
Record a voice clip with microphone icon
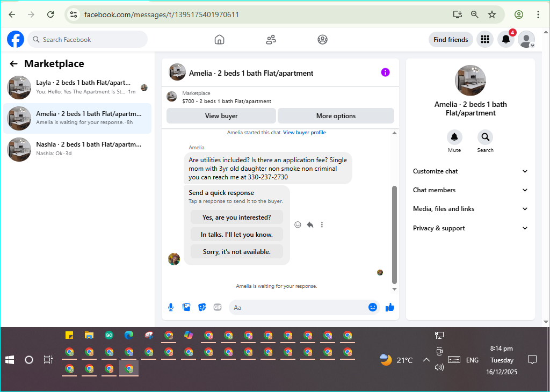pyautogui.click(x=171, y=308)
